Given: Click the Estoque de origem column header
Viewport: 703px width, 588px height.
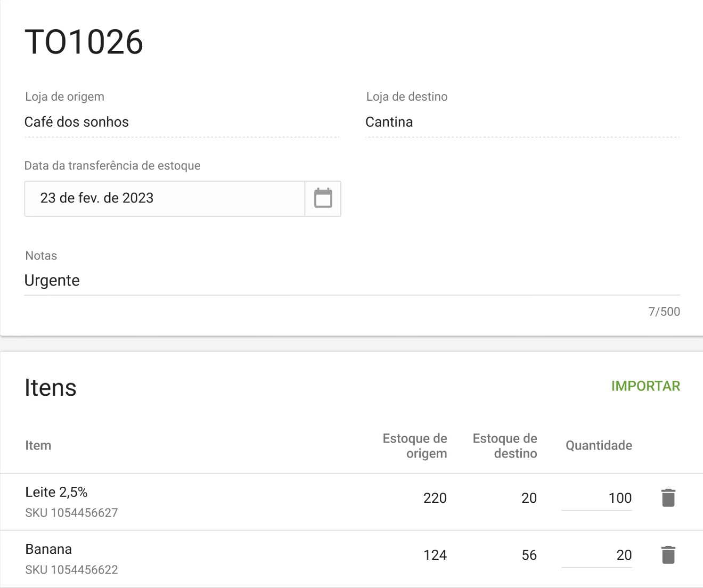Looking at the screenshot, I should [x=415, y=446].
